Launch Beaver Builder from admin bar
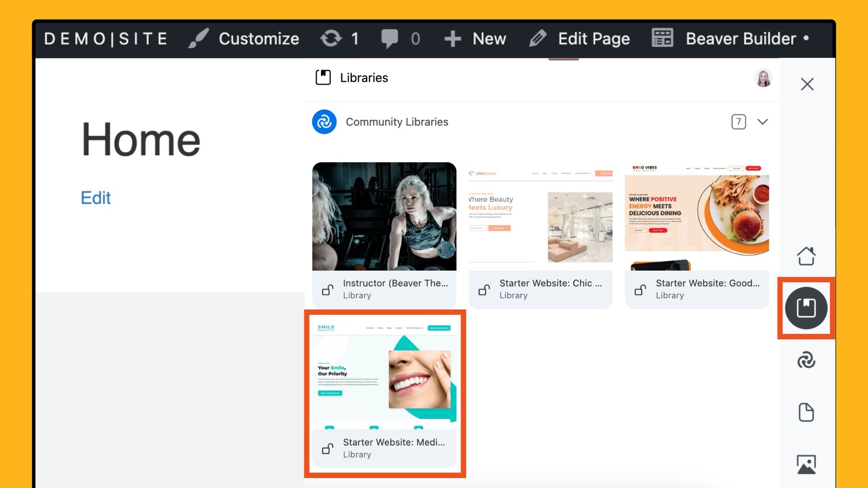868x488 pixels. click(730, 39)
